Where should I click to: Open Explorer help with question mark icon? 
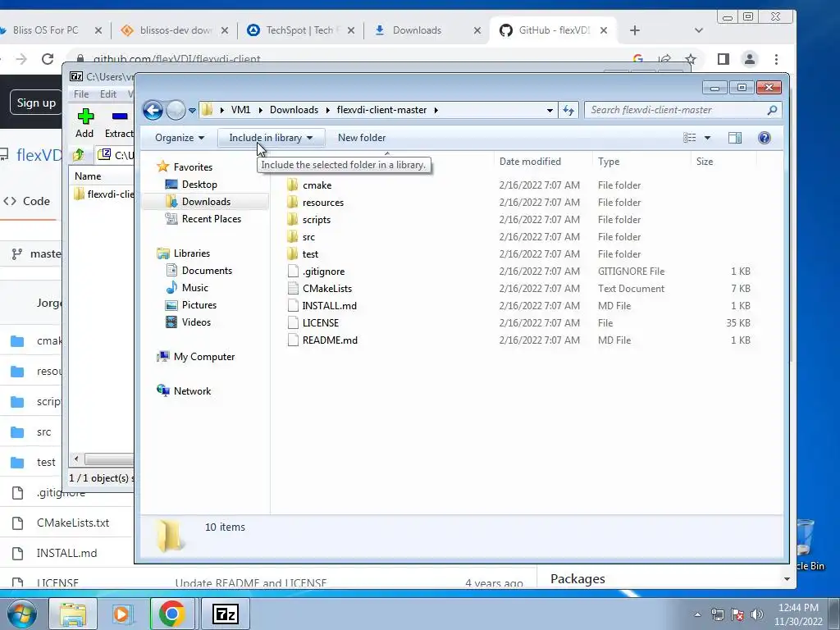[x=765, y=138]
